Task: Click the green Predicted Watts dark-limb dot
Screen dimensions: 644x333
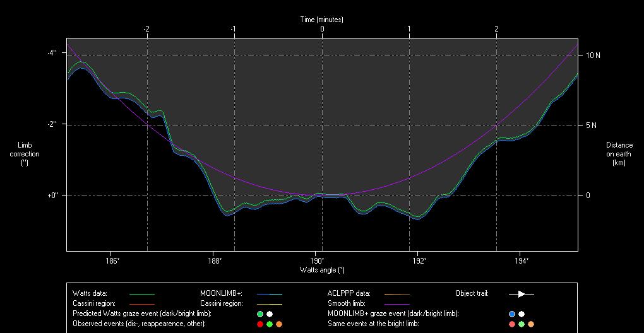Action: (260, 313)
